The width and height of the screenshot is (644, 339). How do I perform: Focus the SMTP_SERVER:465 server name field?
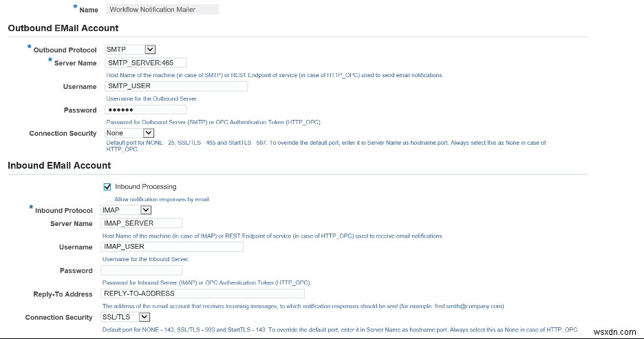(x=146, y=63)
